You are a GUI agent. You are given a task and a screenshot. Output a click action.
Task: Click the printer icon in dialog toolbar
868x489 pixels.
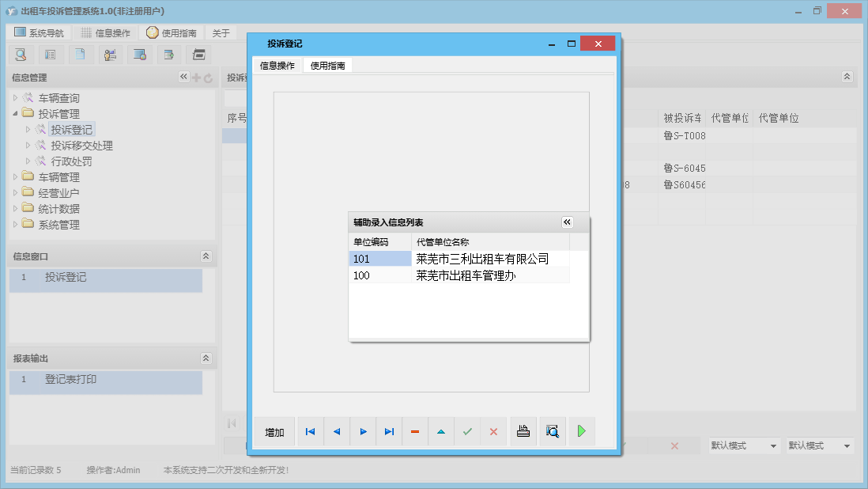523,432
